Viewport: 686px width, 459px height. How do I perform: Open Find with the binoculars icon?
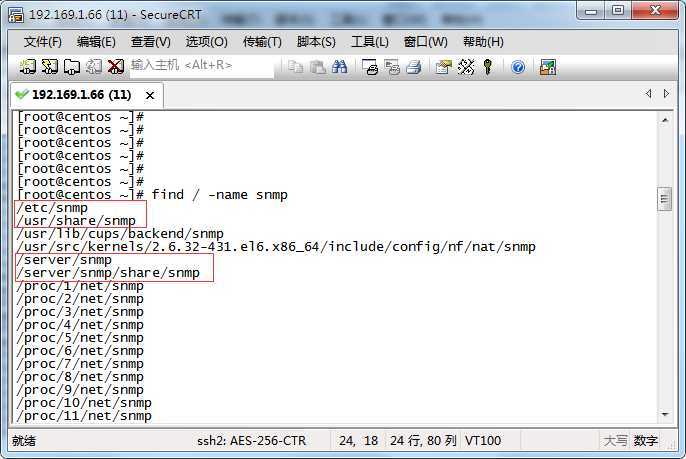[x=340, y=67]
